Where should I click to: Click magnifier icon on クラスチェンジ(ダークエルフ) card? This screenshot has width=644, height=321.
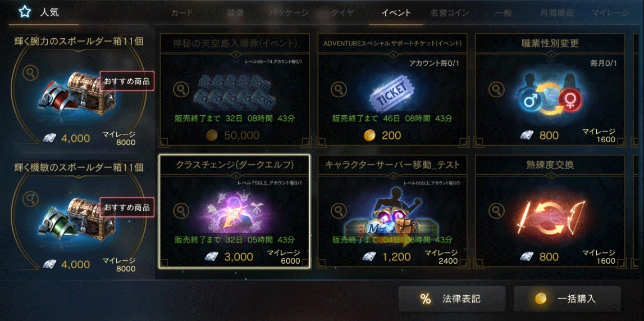click(x=181, y=210)
